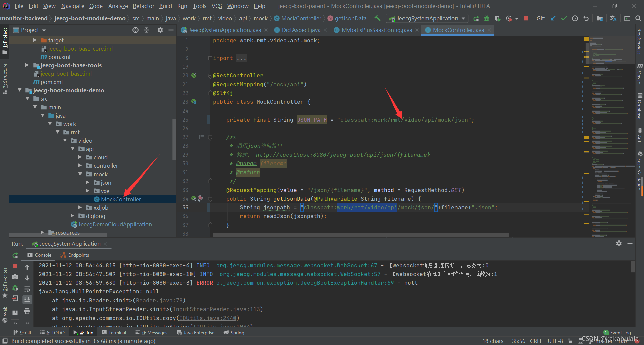This screenshot has width=644, height=345.
Task: Switch to the MybatisPlusSaasConfig.java tab
Action: (376, 30)
